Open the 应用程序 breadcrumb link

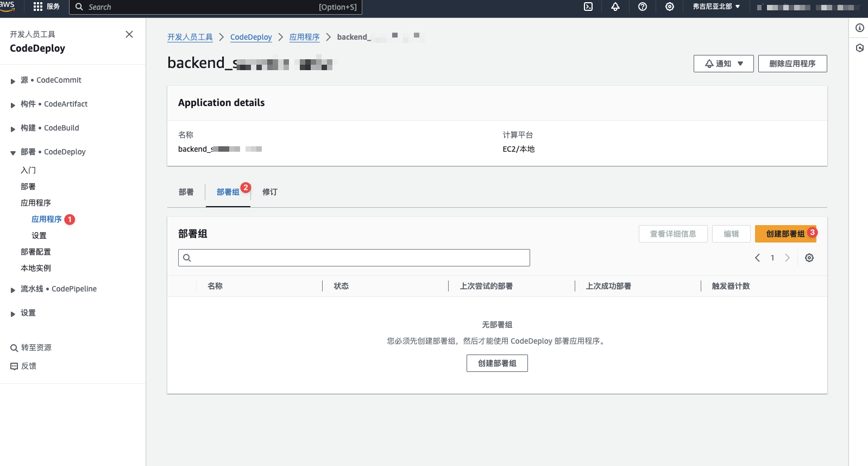point(305,37)
